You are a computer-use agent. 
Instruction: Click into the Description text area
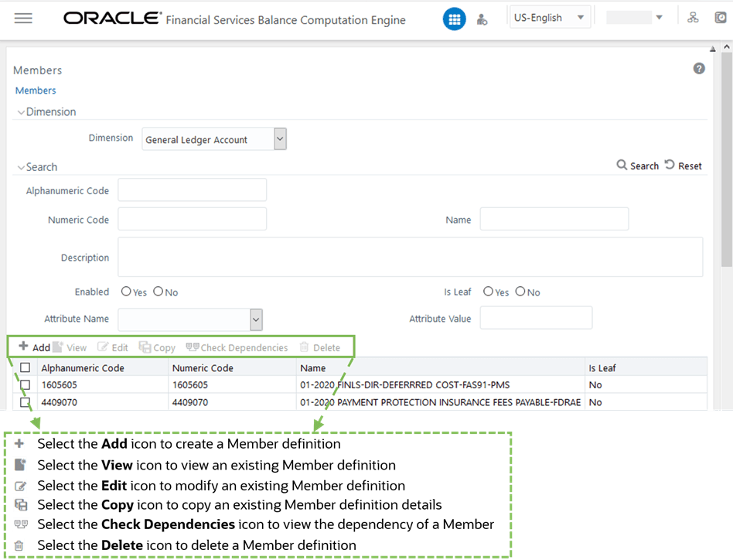pyautogui.click(x=410, y=257)
